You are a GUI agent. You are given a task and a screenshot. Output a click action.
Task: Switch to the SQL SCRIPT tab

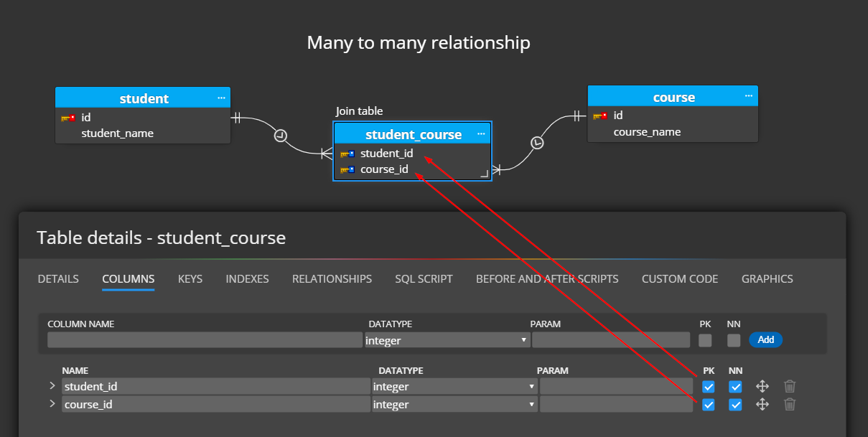(x=424, y=278)
